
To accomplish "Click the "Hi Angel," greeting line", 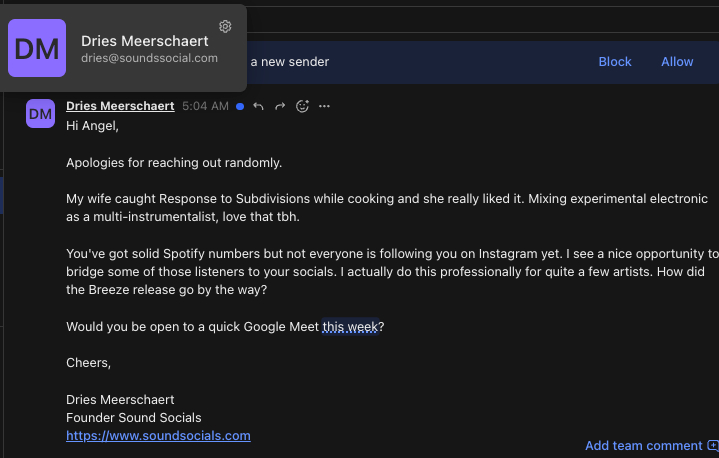I will 92,125.
